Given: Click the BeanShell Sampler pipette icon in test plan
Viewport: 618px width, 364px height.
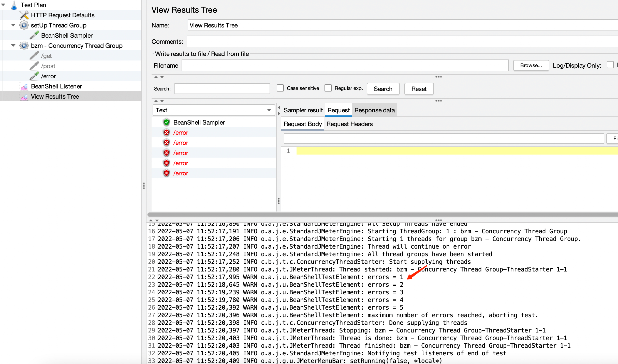Looking at the screenshot, I should (34, 36).
